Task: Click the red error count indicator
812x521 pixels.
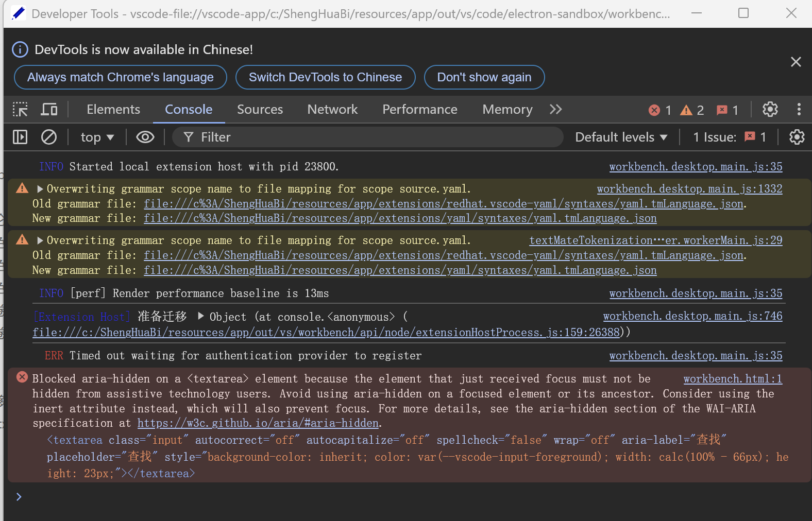Action: coord(660,110)
